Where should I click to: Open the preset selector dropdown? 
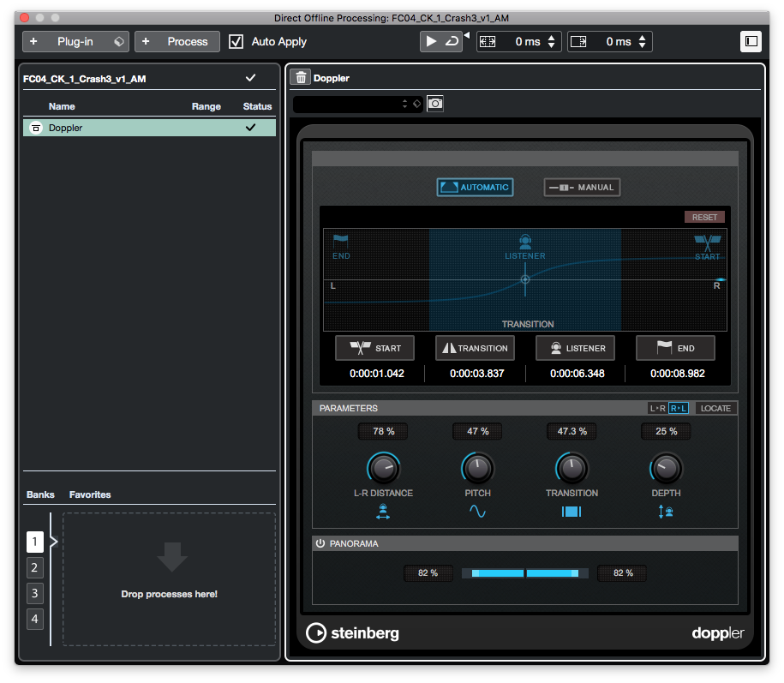click(358, 104)
